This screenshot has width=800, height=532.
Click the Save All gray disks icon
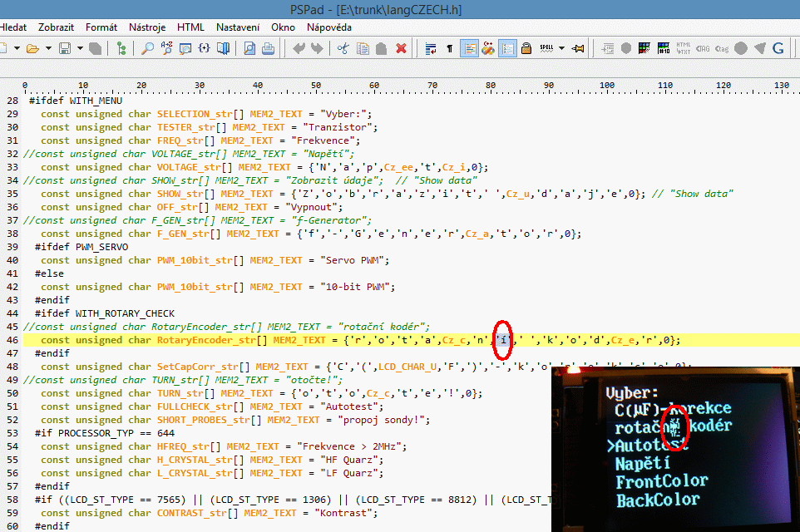click(95, 48)
